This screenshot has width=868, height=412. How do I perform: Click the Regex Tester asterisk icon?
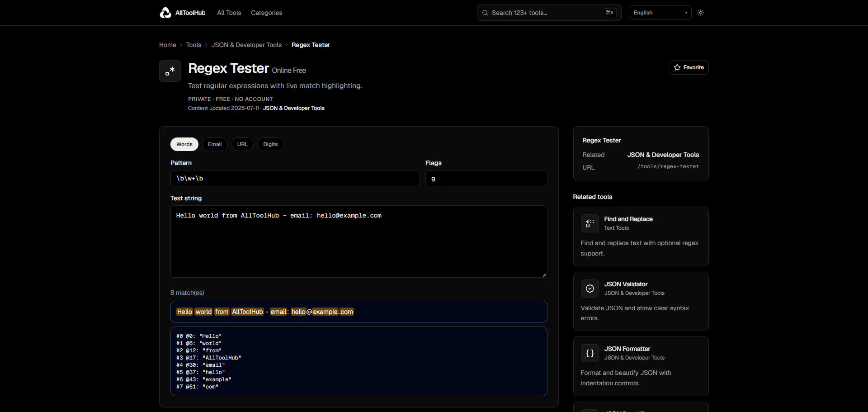[x=170, y=71]
